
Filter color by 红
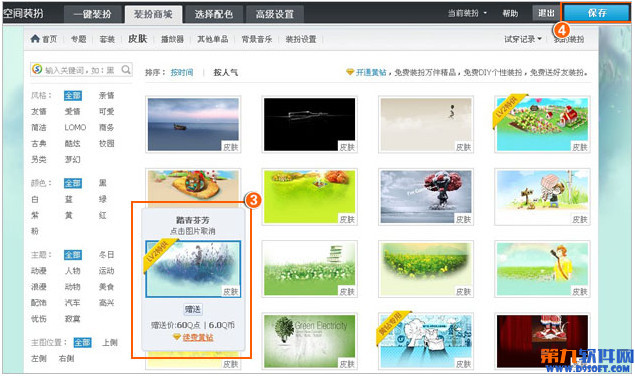(103, 215)
